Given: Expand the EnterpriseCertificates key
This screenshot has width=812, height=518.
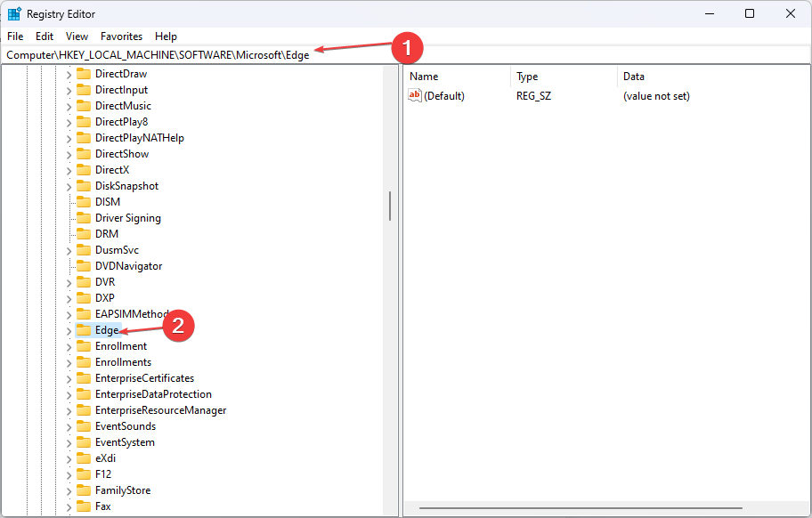Looking at the screenshot, I should (x=69, y=379).
